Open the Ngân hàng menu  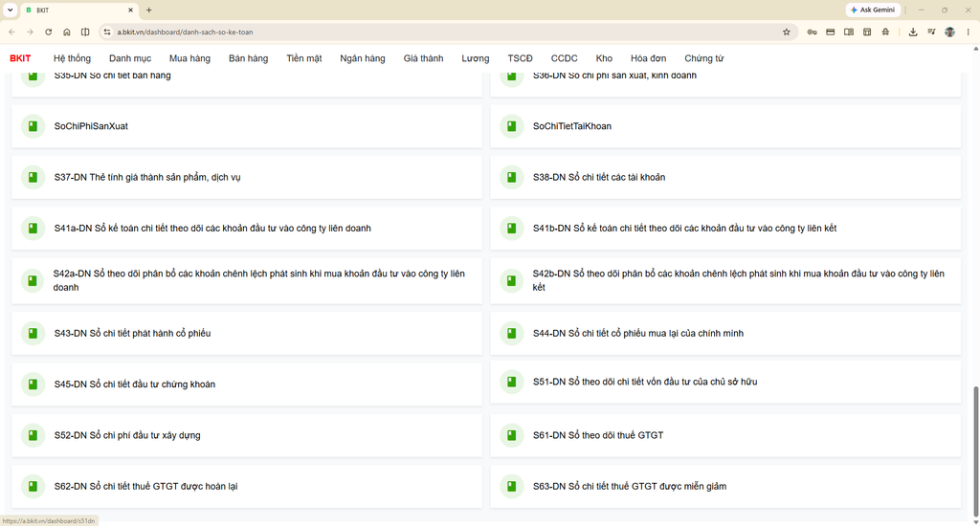pyautogui.click(x=363, y=58)
